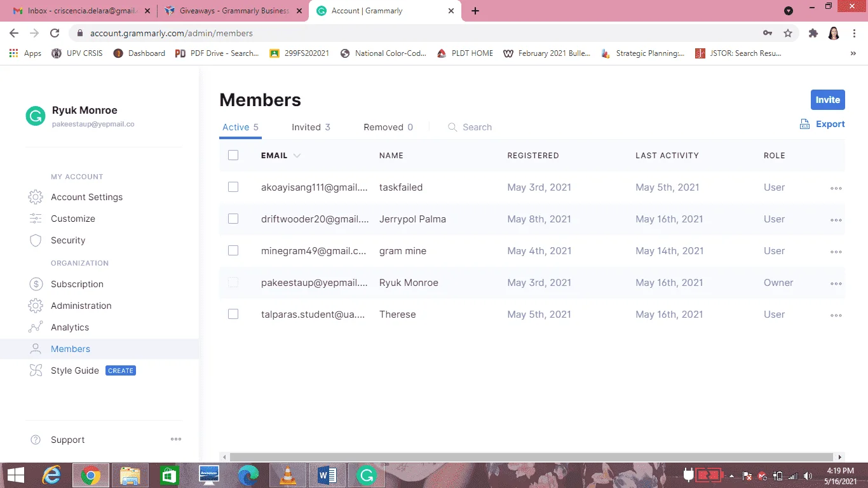Open a new Chrome tab
868x488 pixels.
[x=475, y=11]
